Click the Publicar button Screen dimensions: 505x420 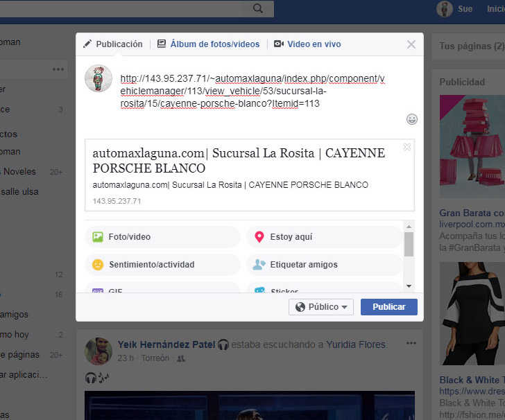[388, 307]
